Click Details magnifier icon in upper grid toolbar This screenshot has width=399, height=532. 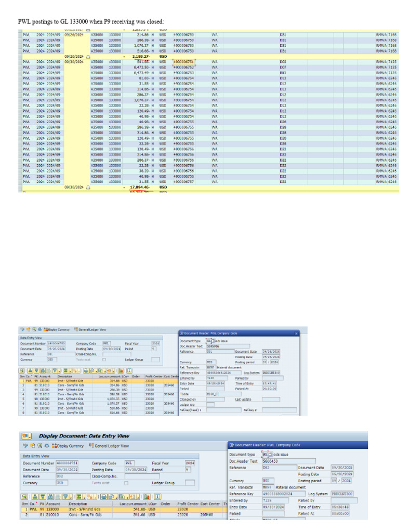coord(22,370)
